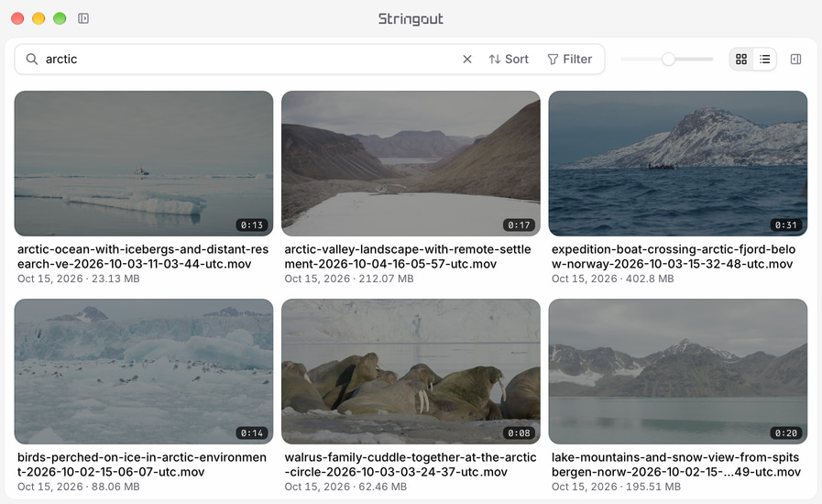The width and height of the screenshot is (822, 504).
Task: Click the 0:13 duration badge
Action: coord(252,225)
